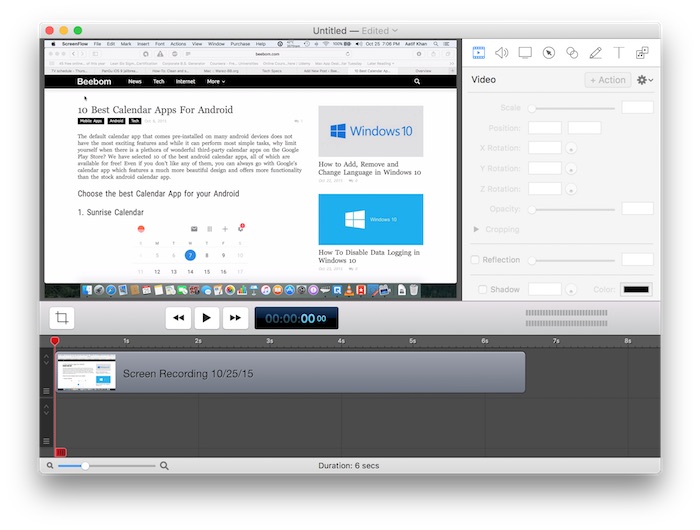Open the Touch Callout circles icon

pyautogui.click(x=572, y=53)
